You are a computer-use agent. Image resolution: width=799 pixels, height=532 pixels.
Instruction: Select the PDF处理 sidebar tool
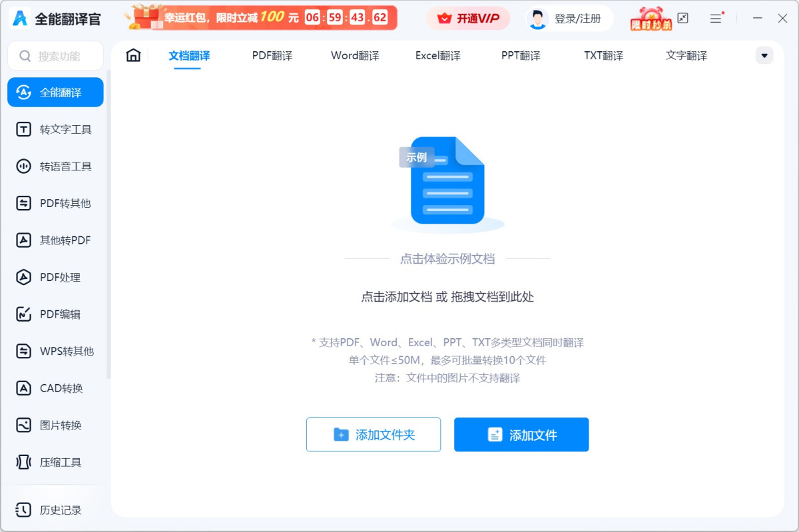tap(55, 277)
